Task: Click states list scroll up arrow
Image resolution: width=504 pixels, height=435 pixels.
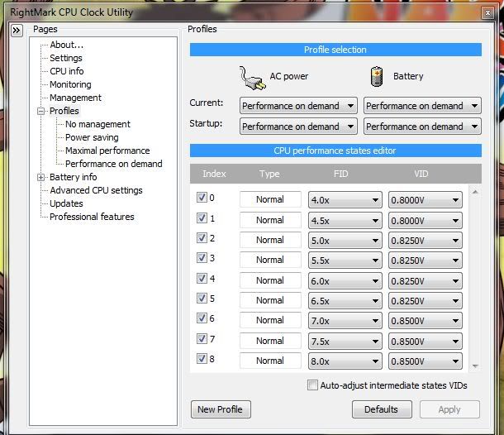Action: [x=475, y=192]
